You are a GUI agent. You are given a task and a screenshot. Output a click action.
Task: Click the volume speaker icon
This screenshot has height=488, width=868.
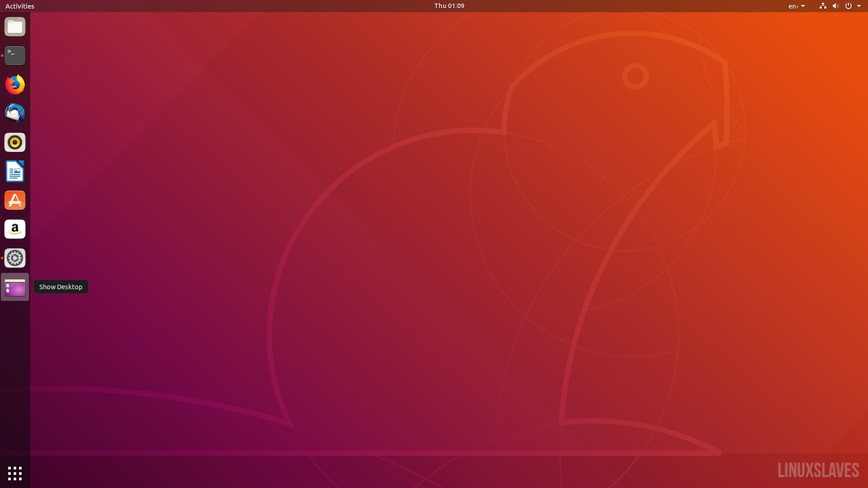coord(835,6)
